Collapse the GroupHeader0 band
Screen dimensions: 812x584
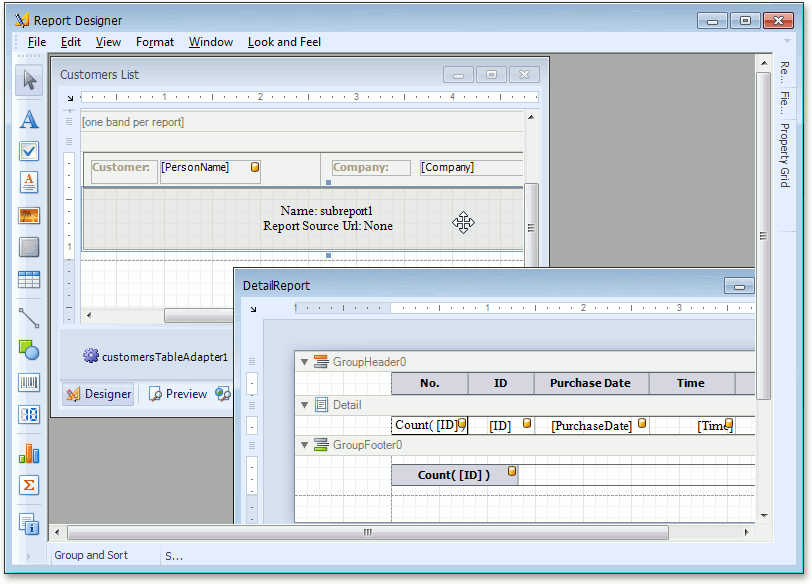[305, 362]
